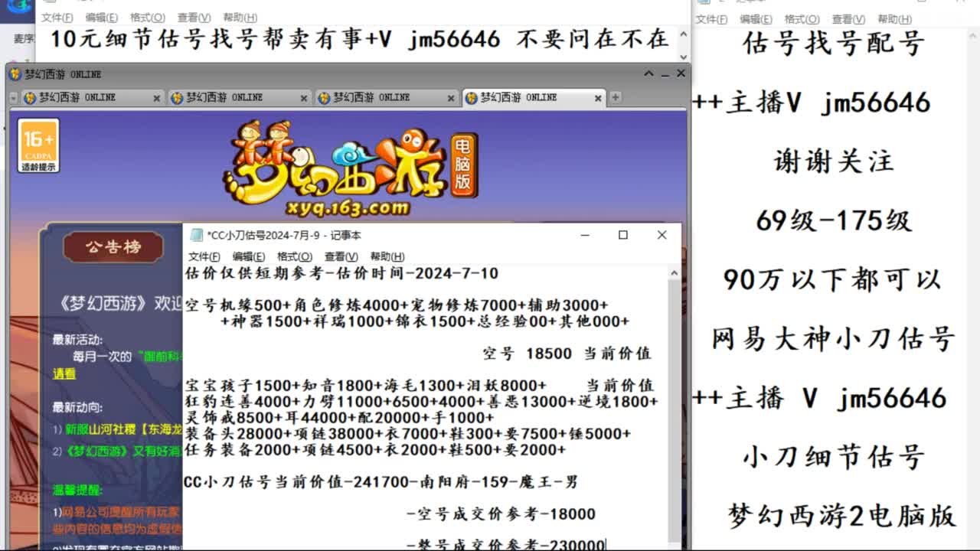This screenshot has height=551, width=980.
Task: Open the 新服山河社稷 news link
Action: (x=122, y=429)
